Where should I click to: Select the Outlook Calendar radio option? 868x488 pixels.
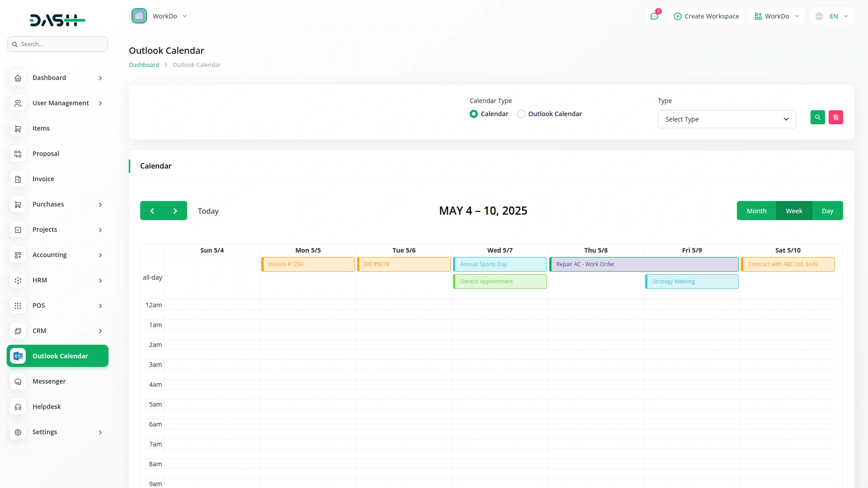point(521,114)
